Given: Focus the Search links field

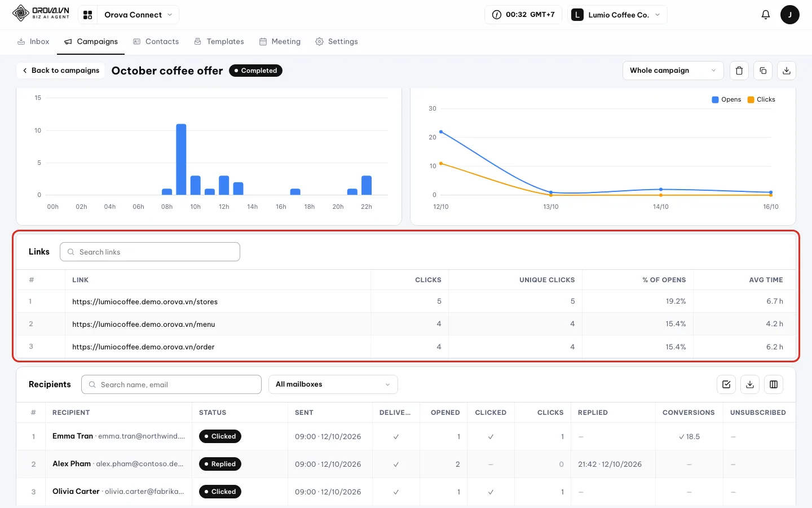Looking at the screenshot, I should coord(150,252).
